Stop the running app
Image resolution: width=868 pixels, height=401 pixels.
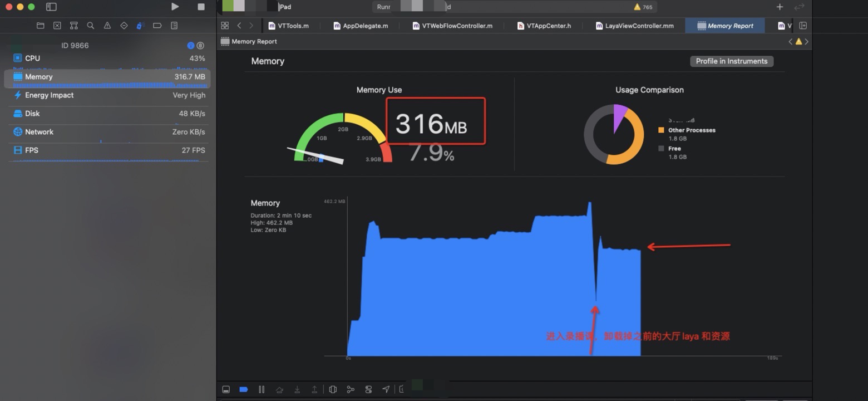tap(201, 7)
